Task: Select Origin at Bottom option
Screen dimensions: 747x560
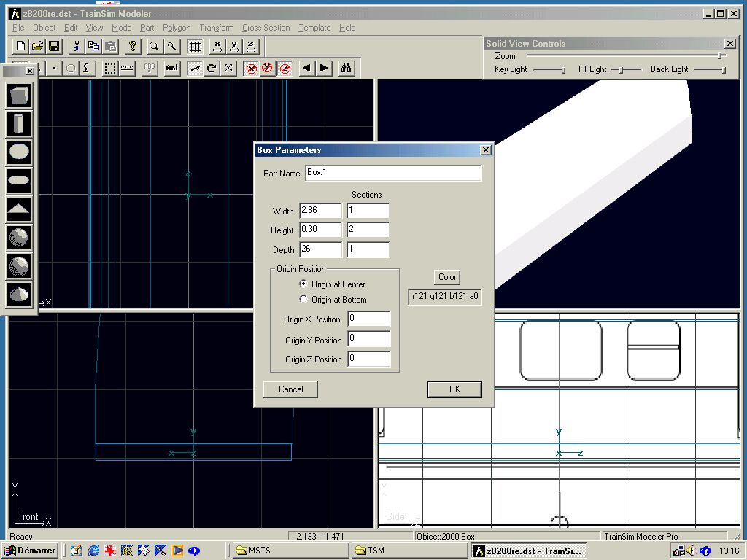Action: [x=303, y=299]
